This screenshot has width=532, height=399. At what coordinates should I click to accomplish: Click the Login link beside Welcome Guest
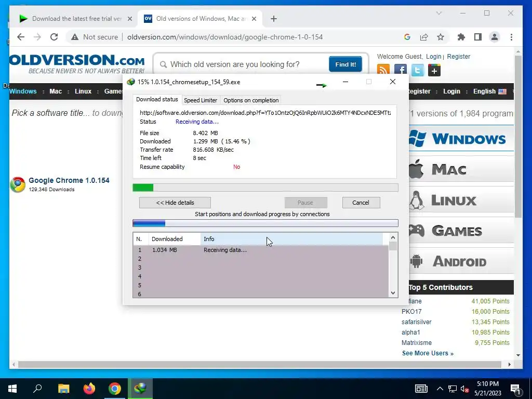(x=434, y=56)
